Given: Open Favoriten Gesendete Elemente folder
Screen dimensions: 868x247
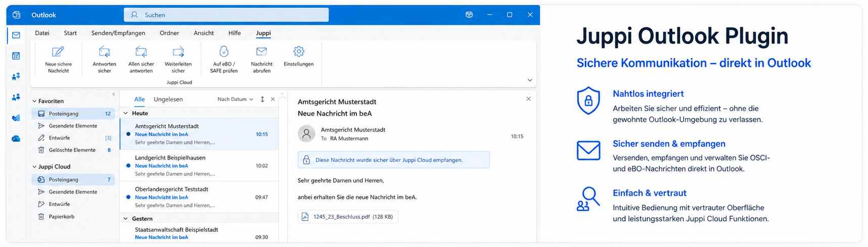Looking at the screenshot, I should 73,126.
